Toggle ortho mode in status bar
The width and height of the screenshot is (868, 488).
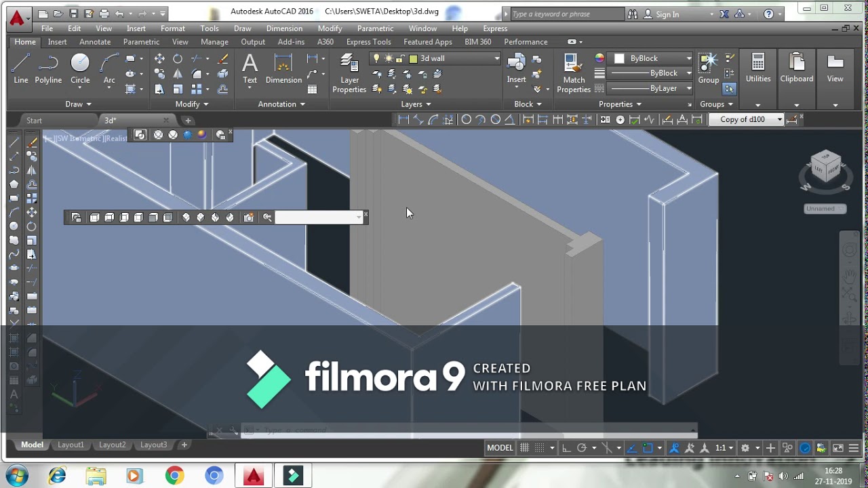pos(566,448)
